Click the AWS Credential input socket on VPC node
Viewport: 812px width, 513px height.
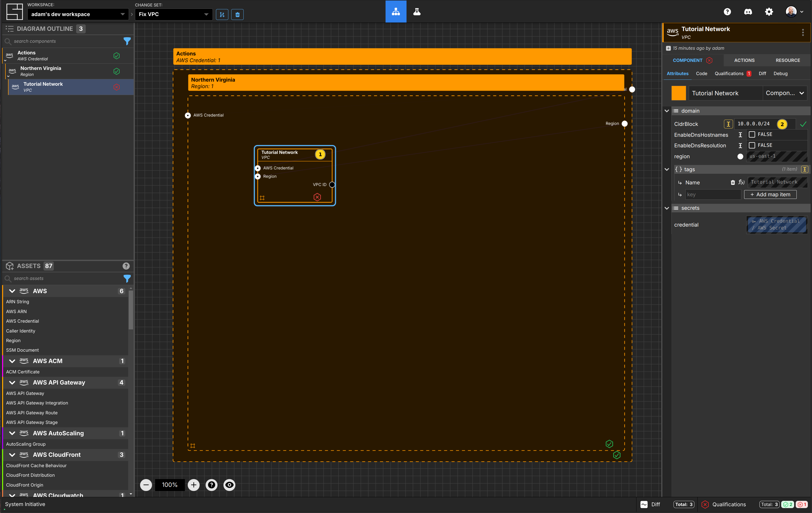coord(258,168)
